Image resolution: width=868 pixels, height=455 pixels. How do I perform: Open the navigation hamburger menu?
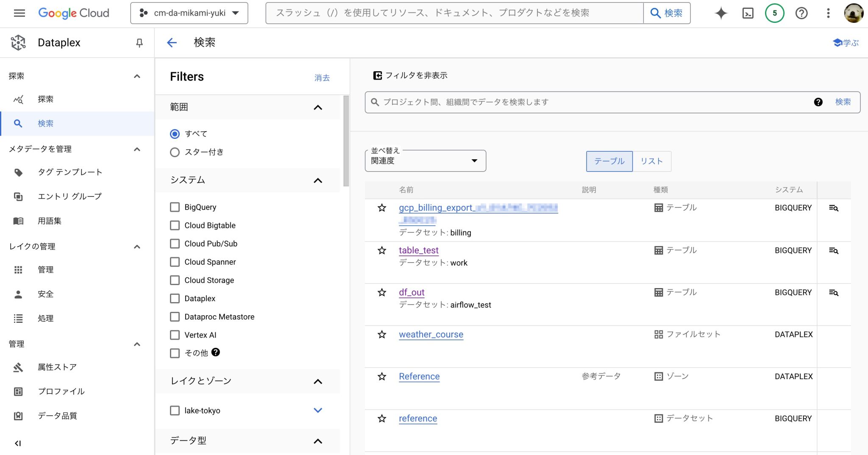click(x=19, y=13)
